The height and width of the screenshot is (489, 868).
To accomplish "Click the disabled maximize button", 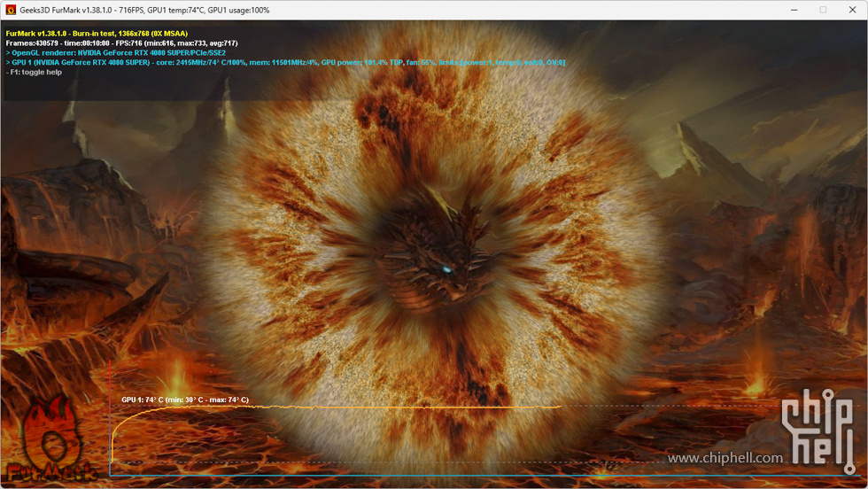I will (823, 10).
